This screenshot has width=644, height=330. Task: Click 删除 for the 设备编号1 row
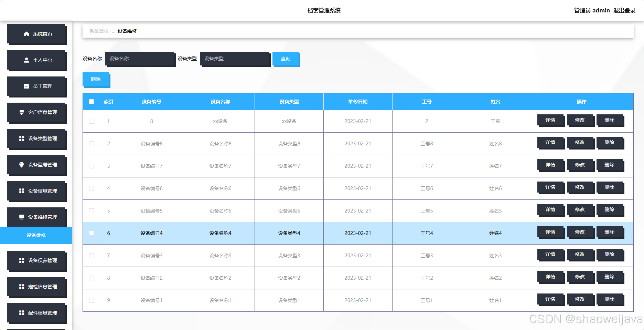610,299
